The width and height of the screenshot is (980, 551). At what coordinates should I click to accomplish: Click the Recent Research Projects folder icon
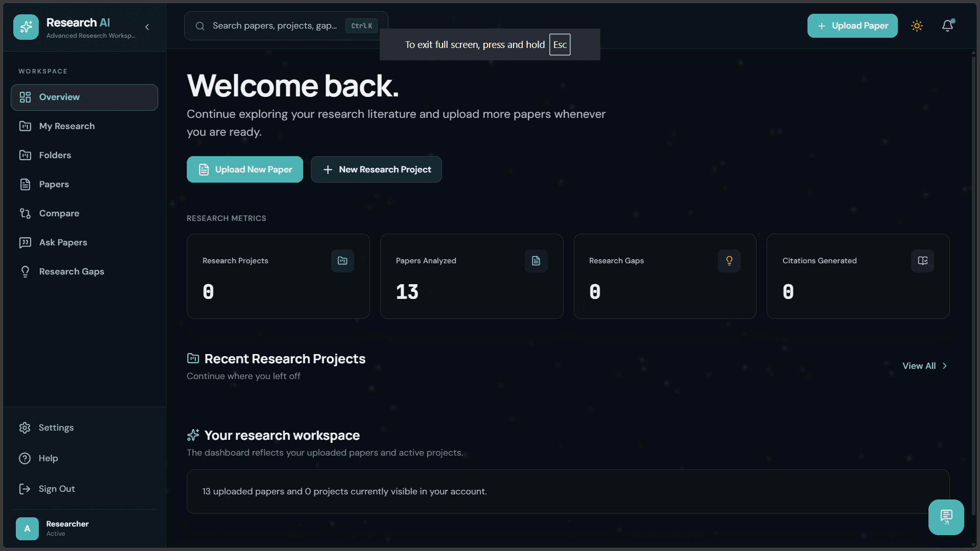tap(193, 358)
